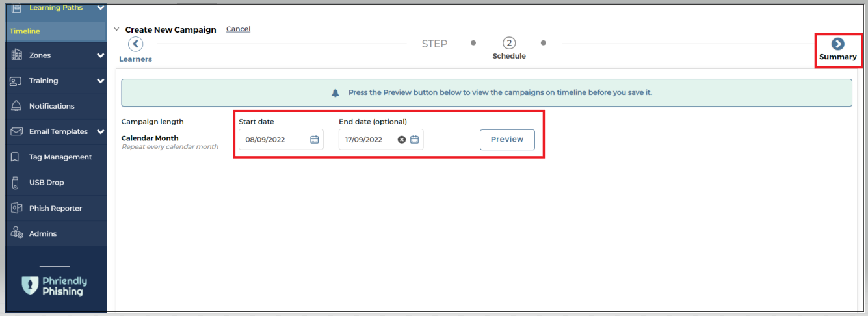The height and width of the screenshot is (316, 868).
Task: Select Training icon in sidebar
Action: pos(16,81)
